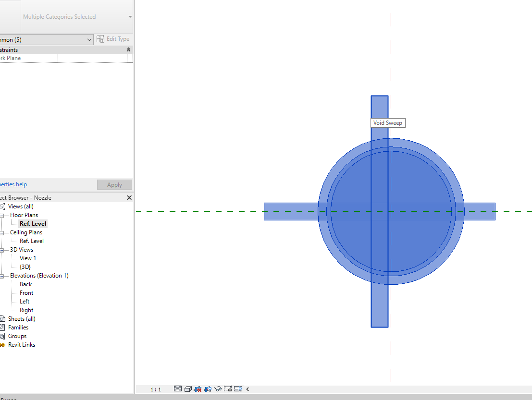532x400 pixels.
Task: Open the Visual Style cube icon
Action: tap(188, 389)
